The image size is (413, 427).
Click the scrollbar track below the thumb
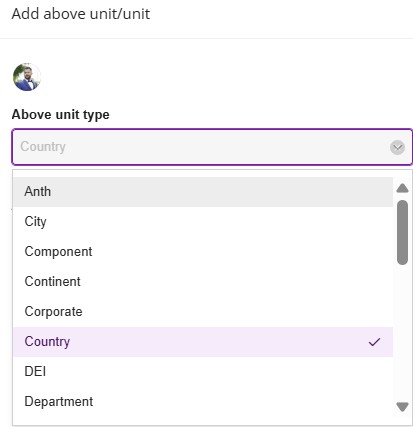pyautogui.click(x=403, y=333)
